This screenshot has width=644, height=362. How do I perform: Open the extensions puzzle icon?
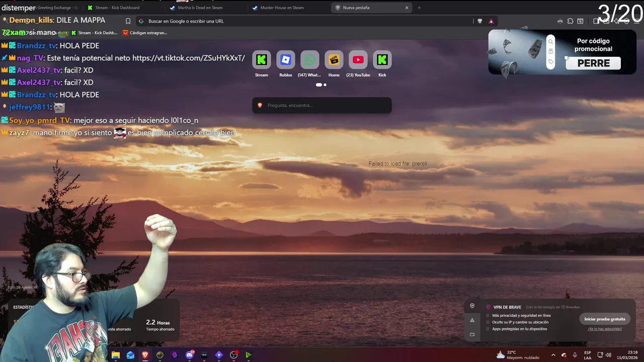pyautogui.click(x=570, y=21)
